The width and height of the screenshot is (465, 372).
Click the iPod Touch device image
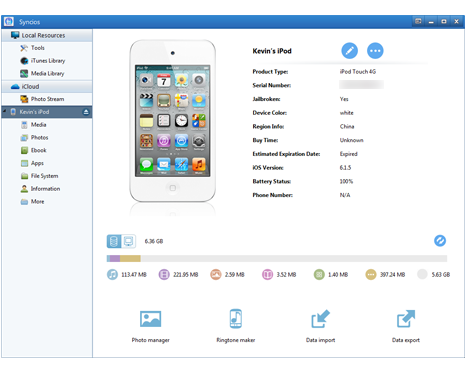point(173,121)
